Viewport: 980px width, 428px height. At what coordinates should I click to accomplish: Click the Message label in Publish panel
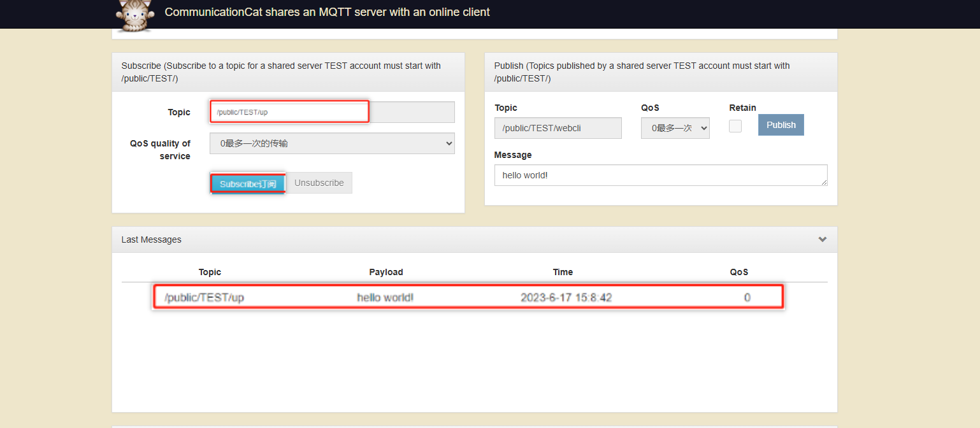tap(513, 155)
